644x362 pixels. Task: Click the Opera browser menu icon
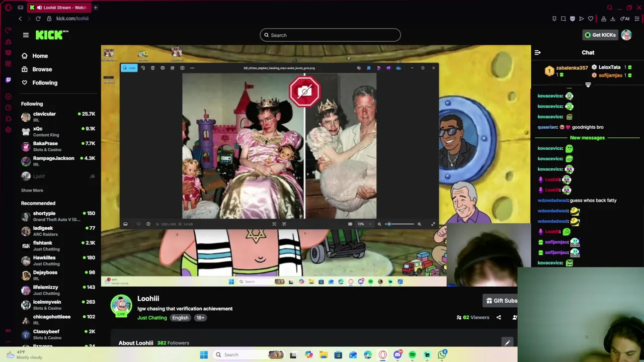tap(8, 8)
